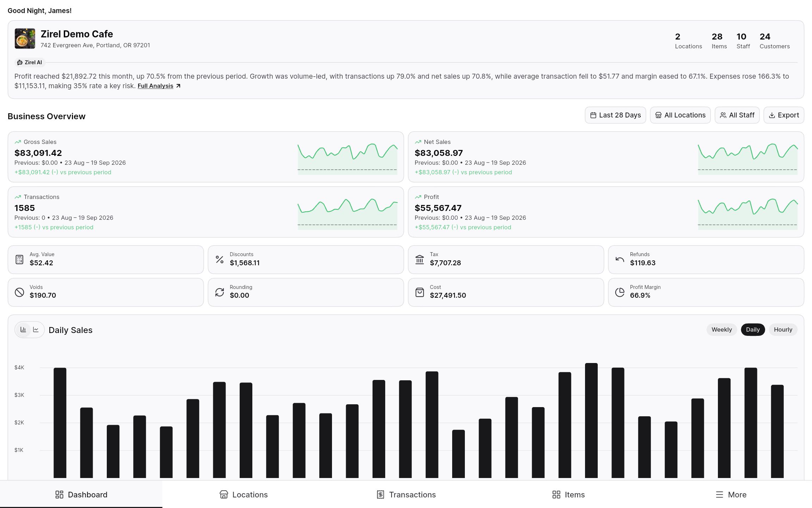Click the Zirel AI robot icon

(20, 62)
